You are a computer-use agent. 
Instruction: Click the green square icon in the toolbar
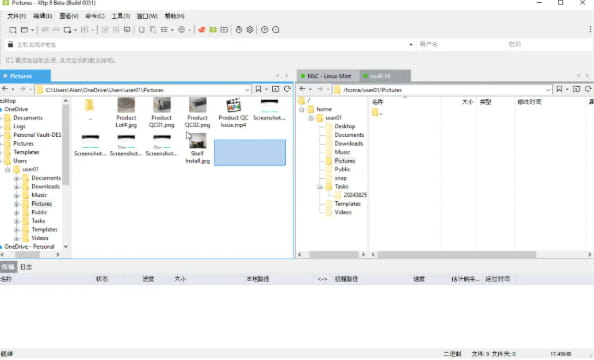(x=213, y=30)
